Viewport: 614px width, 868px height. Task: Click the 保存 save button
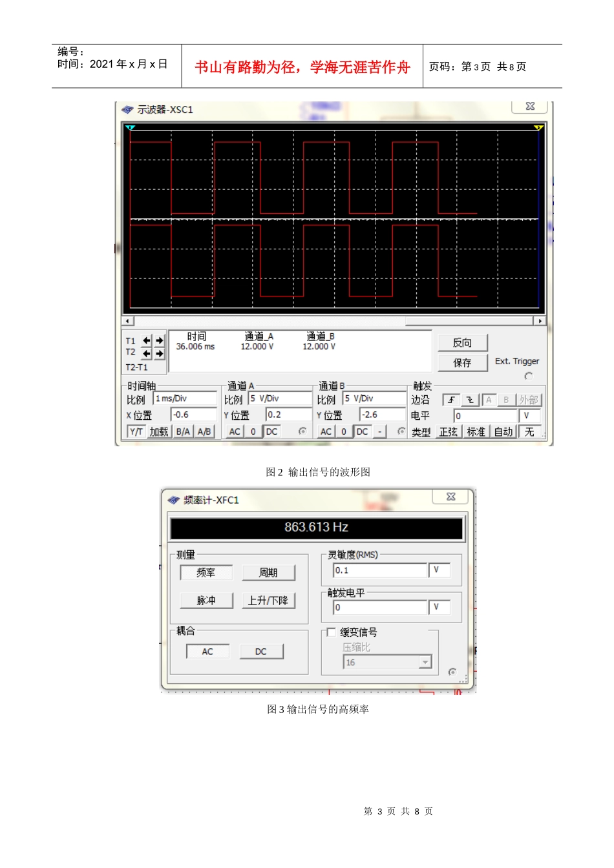[462, 362]
